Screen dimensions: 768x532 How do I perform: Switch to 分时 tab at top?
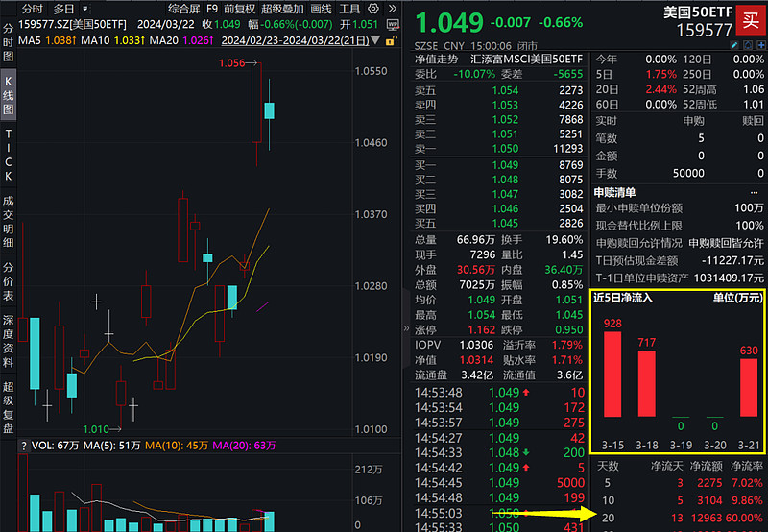pos(33,9)
